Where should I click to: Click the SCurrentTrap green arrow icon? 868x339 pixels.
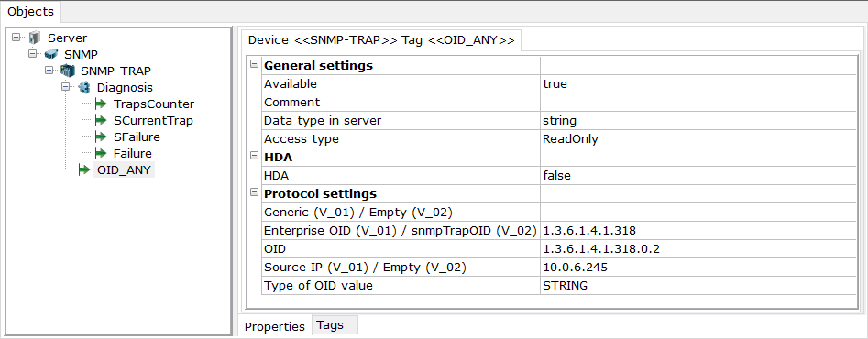point(101,121)
